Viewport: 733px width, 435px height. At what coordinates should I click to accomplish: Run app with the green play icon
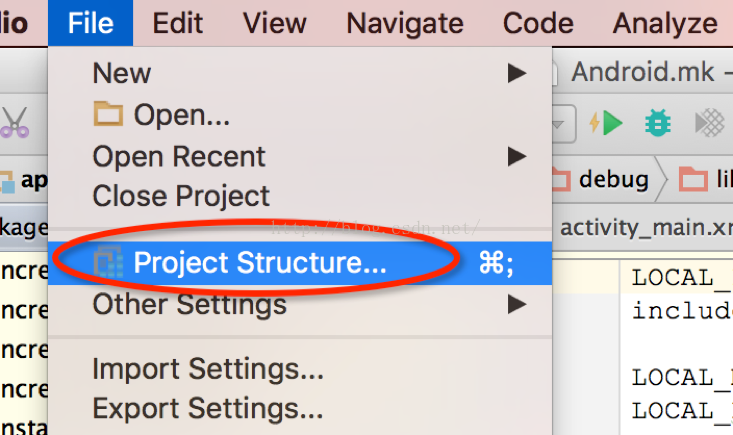(606, 123)
